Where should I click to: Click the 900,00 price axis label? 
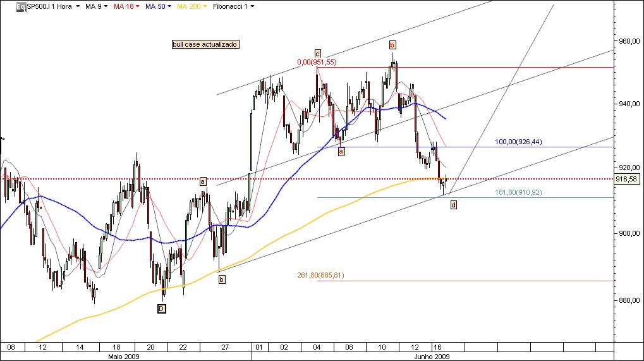[x=629, y=233]
